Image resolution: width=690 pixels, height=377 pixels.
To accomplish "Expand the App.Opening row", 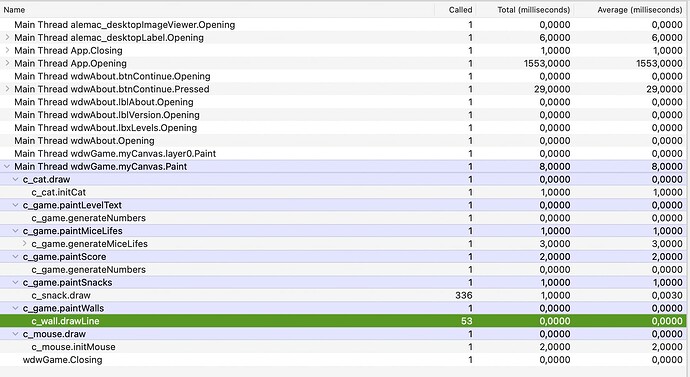I will point(7,63).
